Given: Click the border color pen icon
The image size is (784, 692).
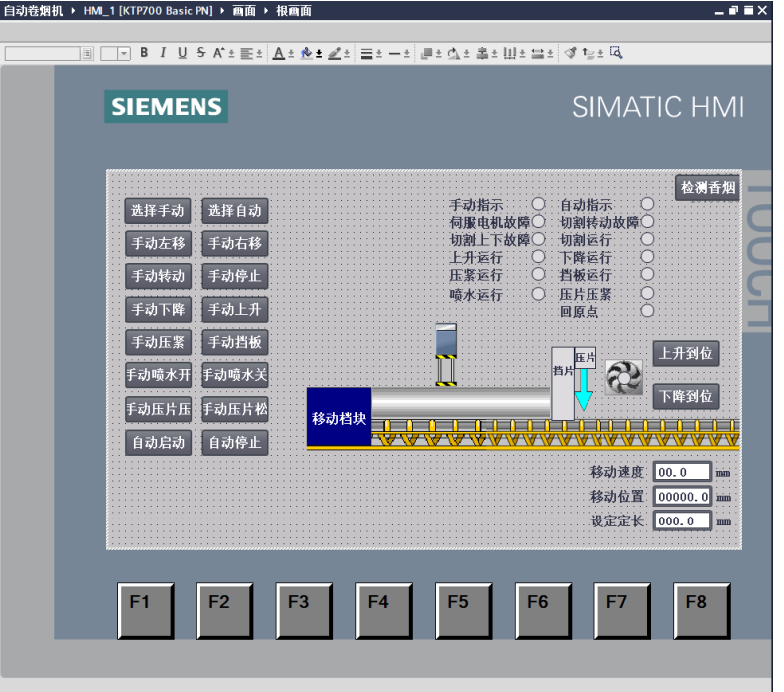Looking at the screenshot, I should [334, 53].
